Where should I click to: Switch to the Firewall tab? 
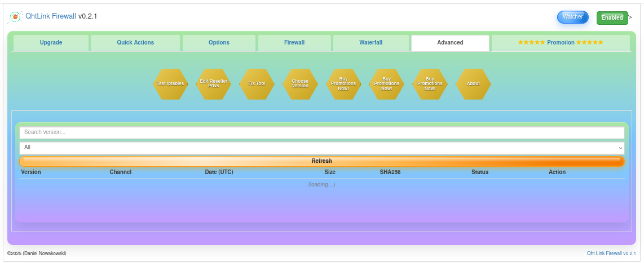point(294,43)
